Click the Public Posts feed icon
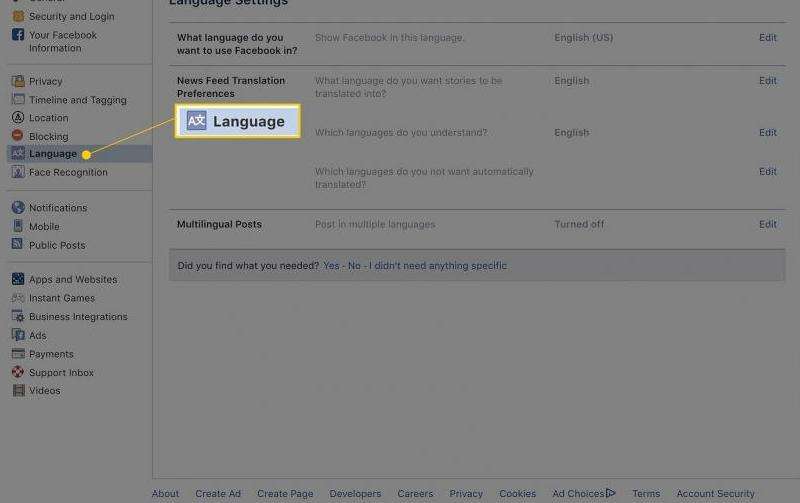This screenshot has width=800, height=503. (x=18, y=244)
